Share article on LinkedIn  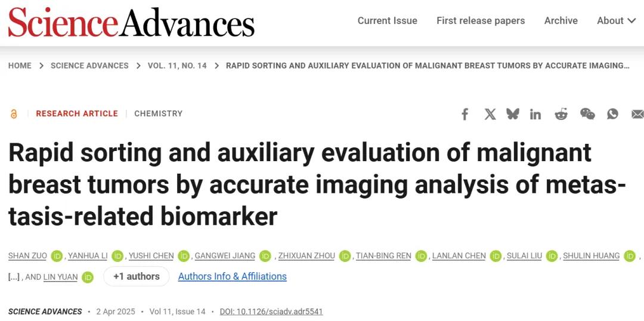[x=535, y=114]
